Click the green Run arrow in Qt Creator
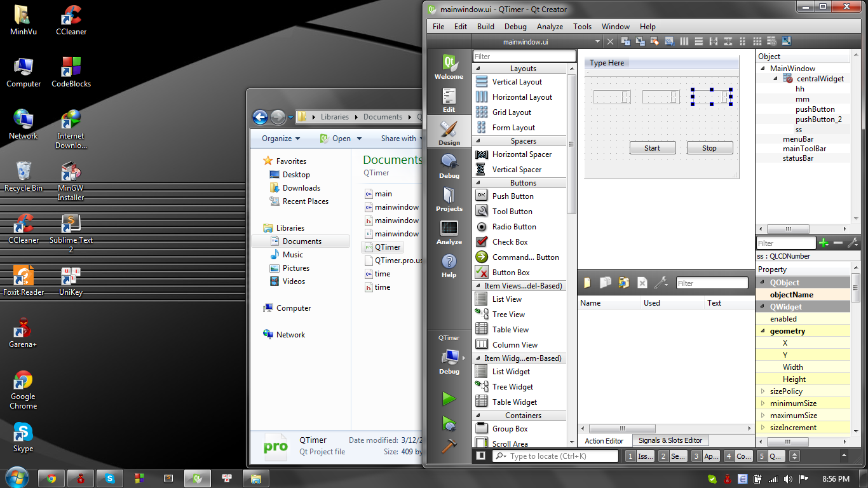The height and width of the screenshot is (488, 868). tap(449, 398)
